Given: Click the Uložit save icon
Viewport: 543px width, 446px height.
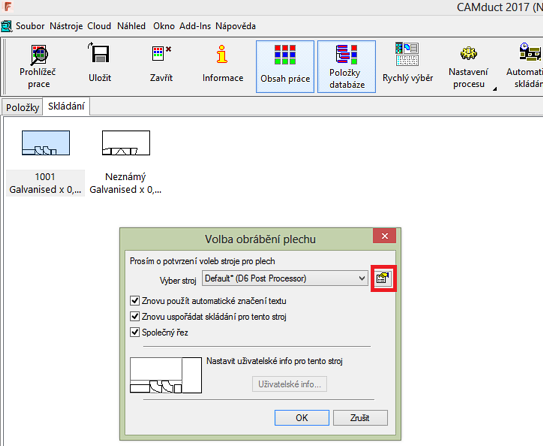Looking at the screenshot, I should pyautogui.click(x=100, y=66).
